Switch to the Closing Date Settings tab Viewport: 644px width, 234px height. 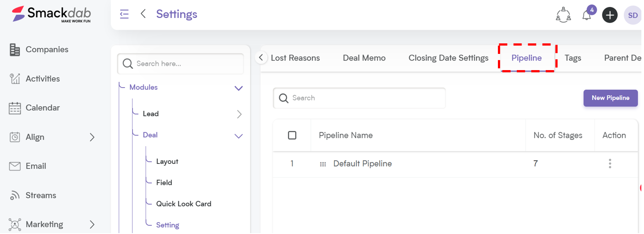tap(448, 58)
